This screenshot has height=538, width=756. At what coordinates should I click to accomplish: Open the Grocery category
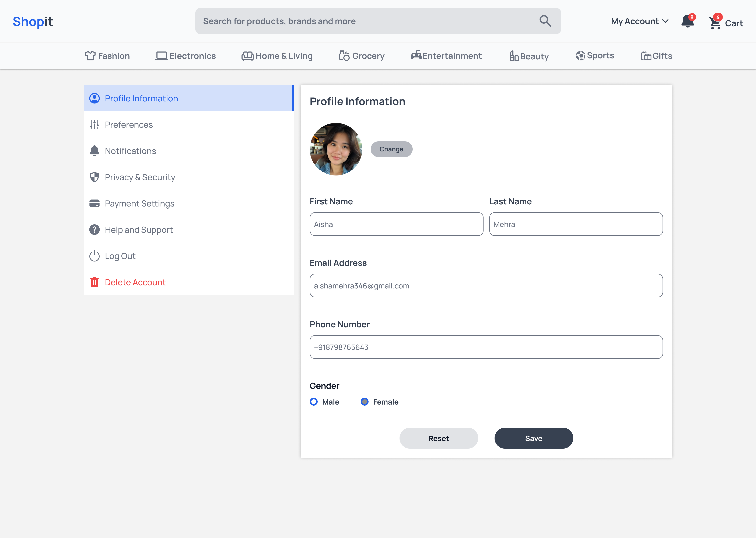361,56
